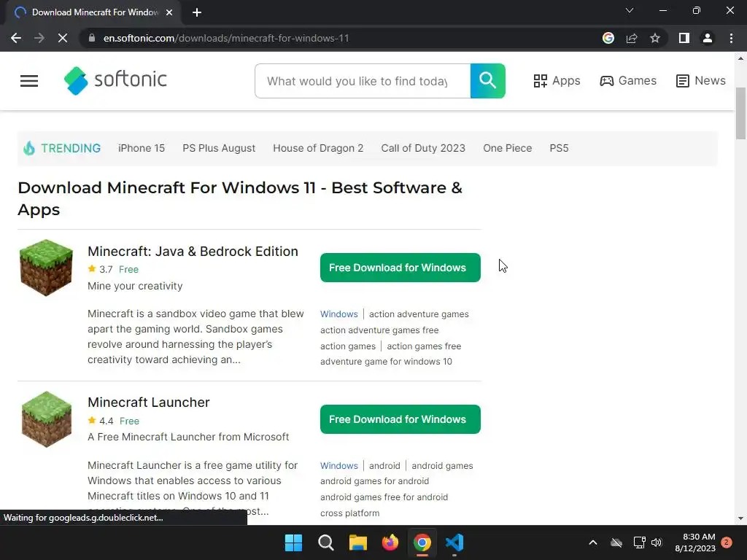Open volume control in system tray
Screen dimensions: 747x560
point(657,542)
